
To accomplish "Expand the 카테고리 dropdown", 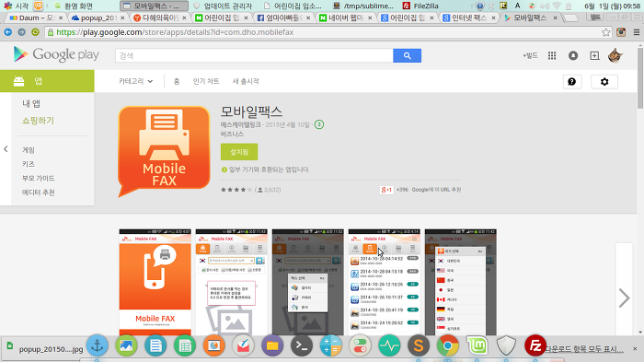I will pyautogui.click(x=135, y=81).
